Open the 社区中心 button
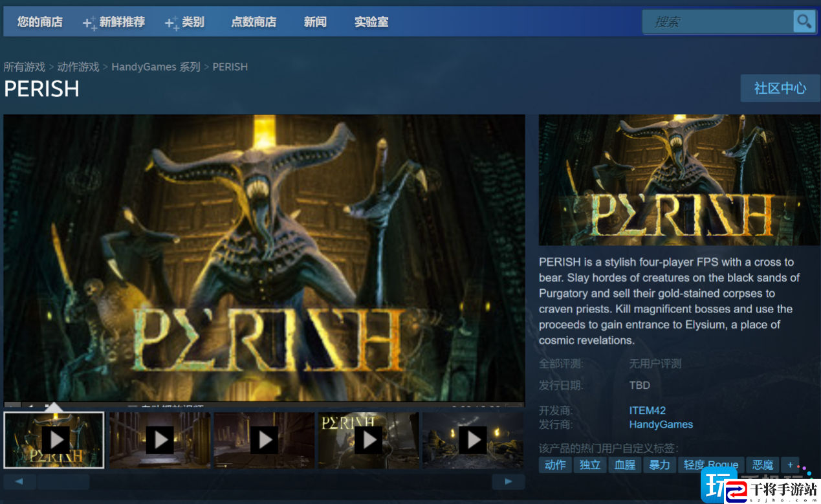 pos(780,88)
